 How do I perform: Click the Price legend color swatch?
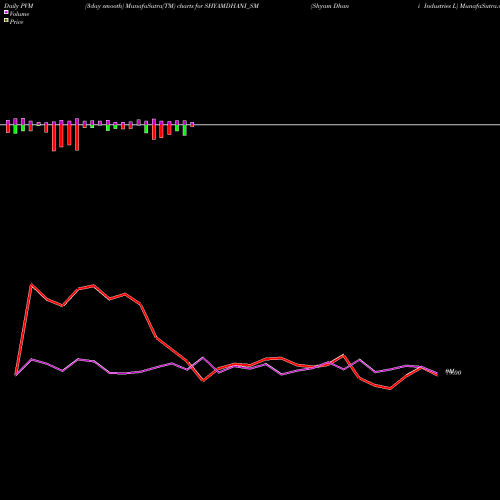[6, 21]
